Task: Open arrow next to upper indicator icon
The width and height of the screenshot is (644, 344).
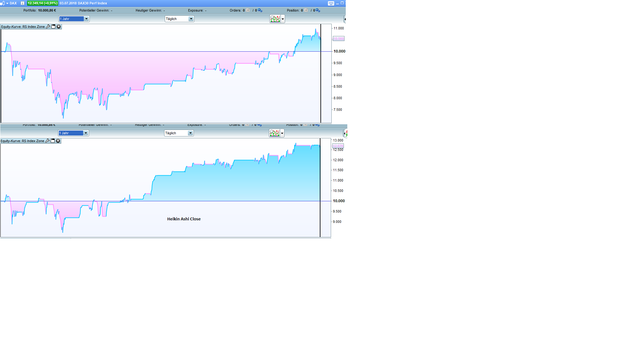Action: click(283, 19)
